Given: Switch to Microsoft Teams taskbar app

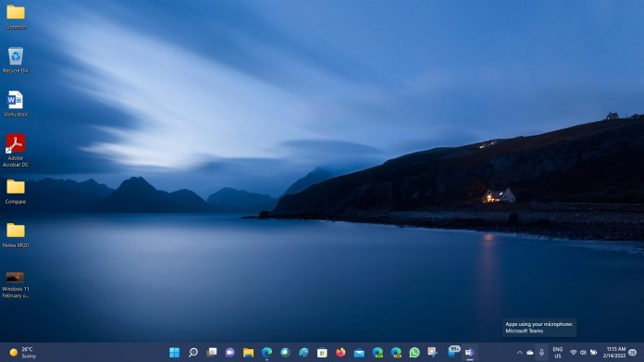Looking at the screenshot, I should [x=469, y=352].
